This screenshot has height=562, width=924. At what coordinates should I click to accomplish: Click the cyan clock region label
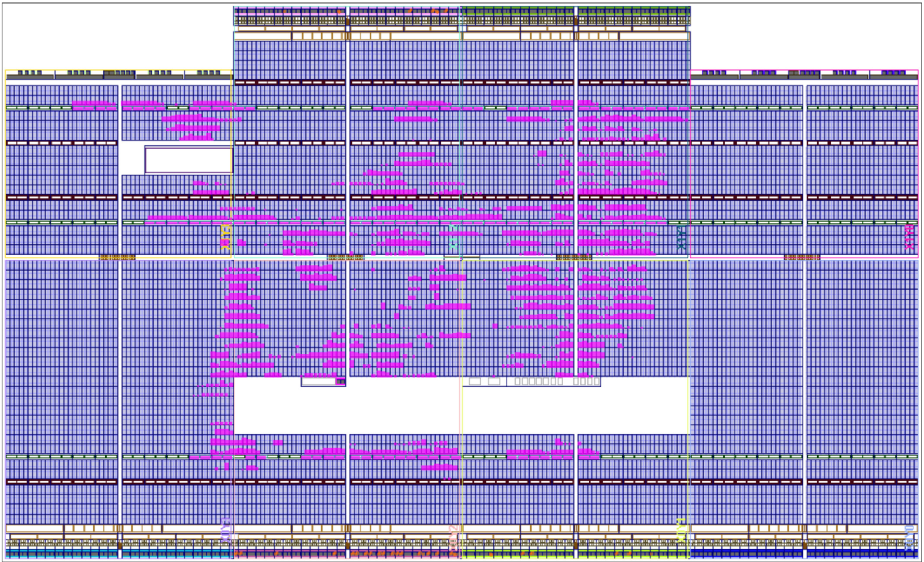[x=453, y=237]
